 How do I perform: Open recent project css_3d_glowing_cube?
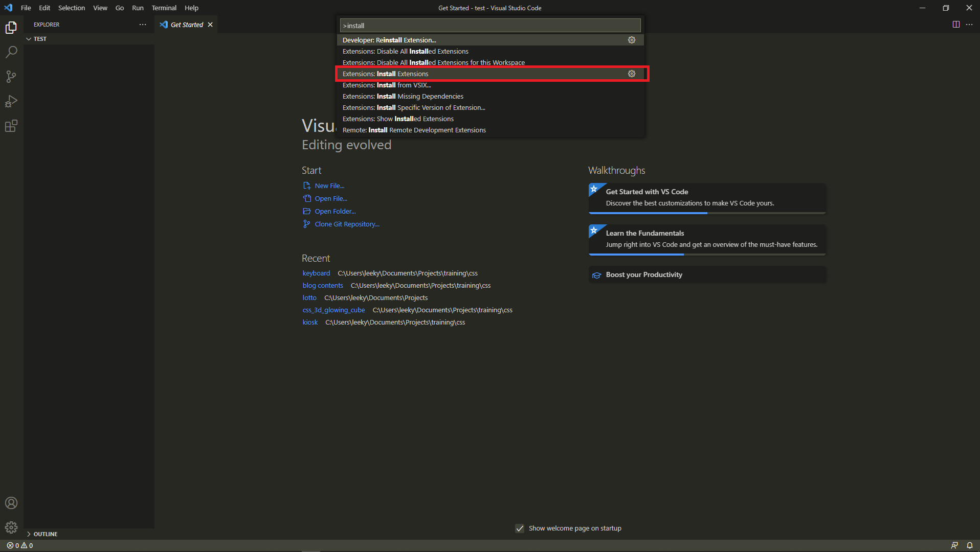[333, 310]
